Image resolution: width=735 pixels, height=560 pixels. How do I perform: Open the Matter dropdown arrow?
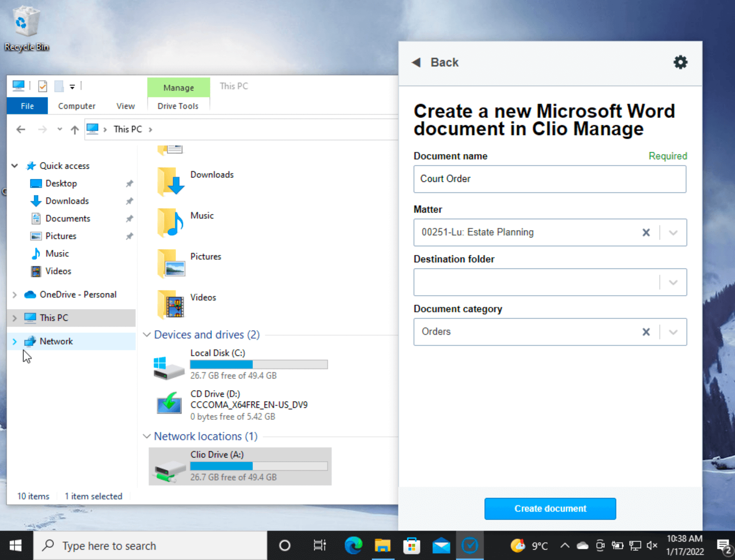coord(673,232)
